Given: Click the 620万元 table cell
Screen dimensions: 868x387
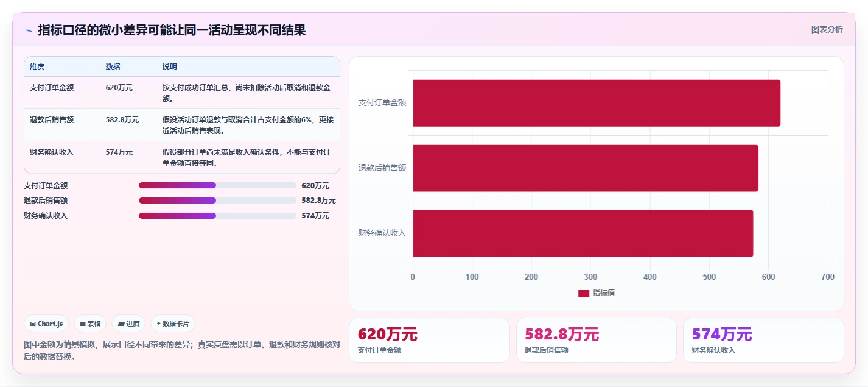Looking at the screenshot, I should pyautogui.click(x=119, y=87).
